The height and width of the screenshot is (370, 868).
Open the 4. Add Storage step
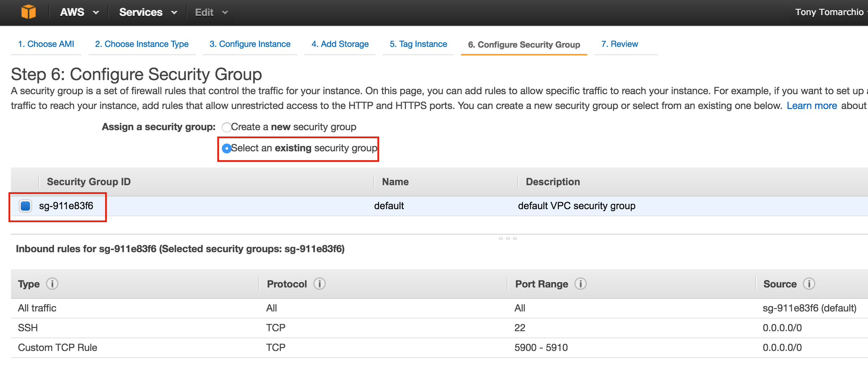[x=340, y=44]
